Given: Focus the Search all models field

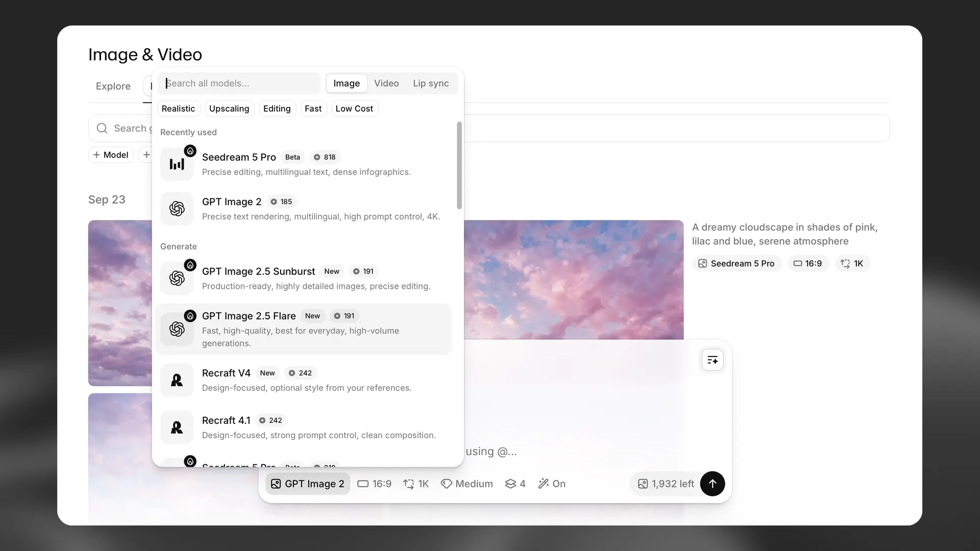Looking at the screenshot, I should 239,83.
